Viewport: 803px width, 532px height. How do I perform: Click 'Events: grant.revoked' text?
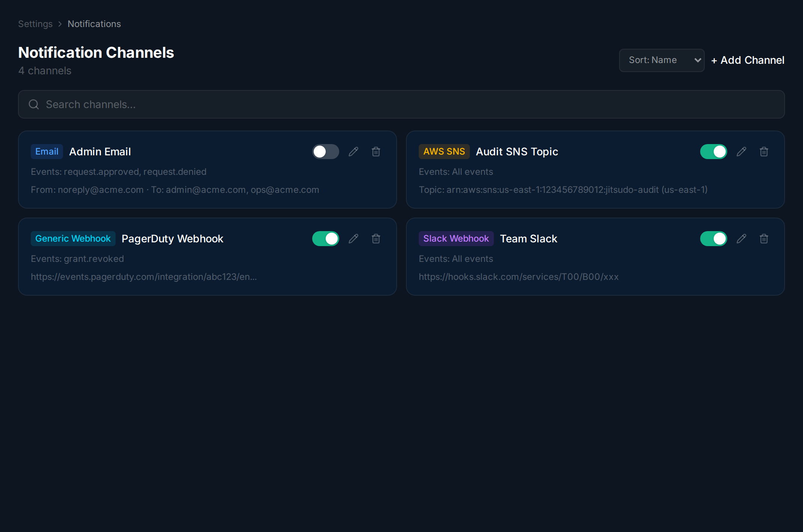(77, 259)
